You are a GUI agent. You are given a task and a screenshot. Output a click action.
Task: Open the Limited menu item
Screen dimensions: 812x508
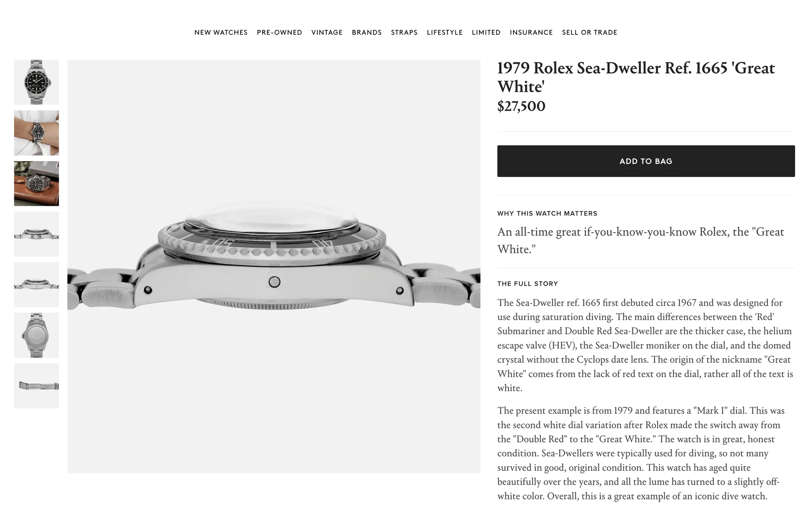click(486, 33)
